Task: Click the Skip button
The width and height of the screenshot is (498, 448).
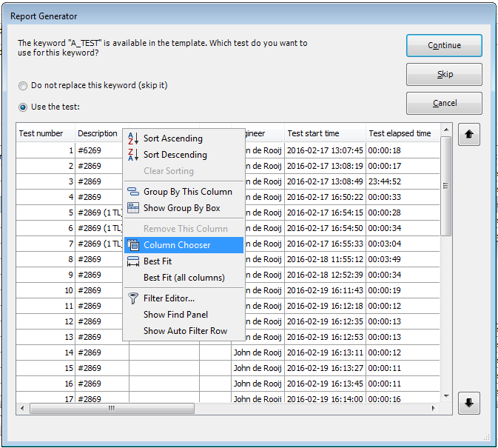Action: tap(444, 74)
